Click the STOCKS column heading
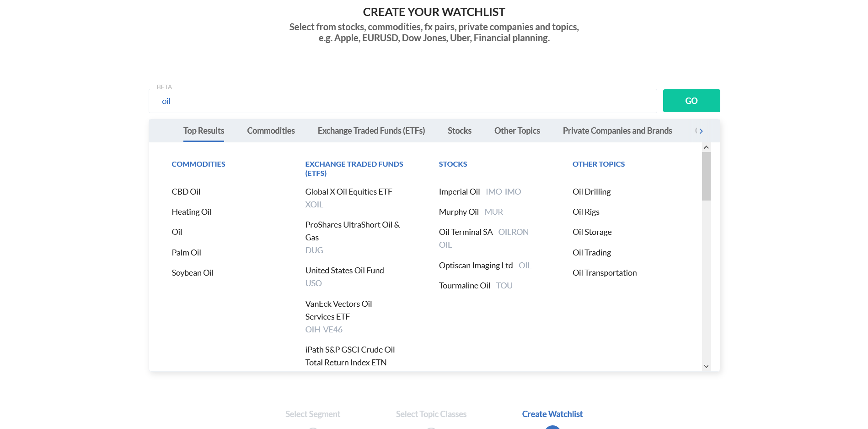This screenshot has height=429, width=868. tap(453, 164)
